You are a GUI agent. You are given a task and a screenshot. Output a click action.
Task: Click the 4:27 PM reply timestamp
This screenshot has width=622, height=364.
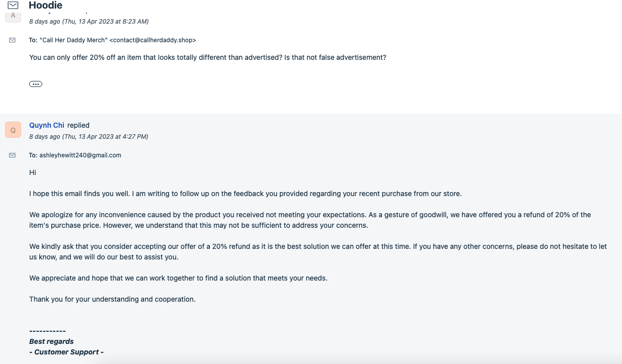point(89,137)
